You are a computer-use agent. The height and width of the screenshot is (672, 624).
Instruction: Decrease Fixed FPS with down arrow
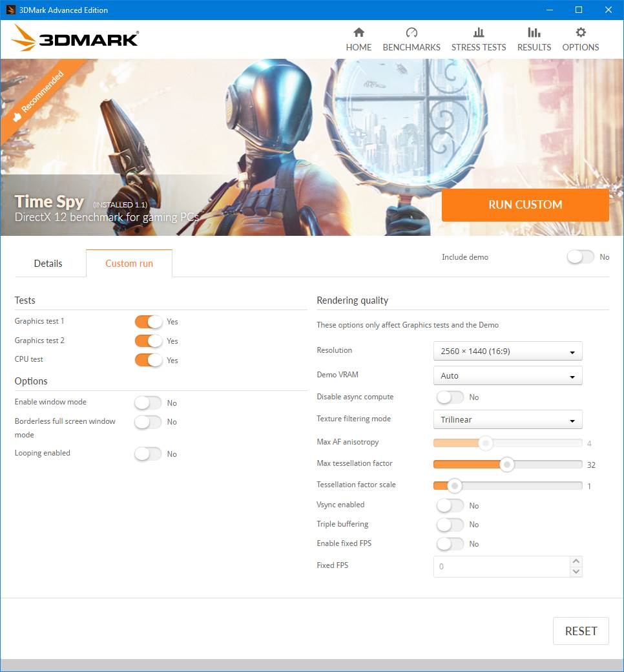click(x=576, y=571)
